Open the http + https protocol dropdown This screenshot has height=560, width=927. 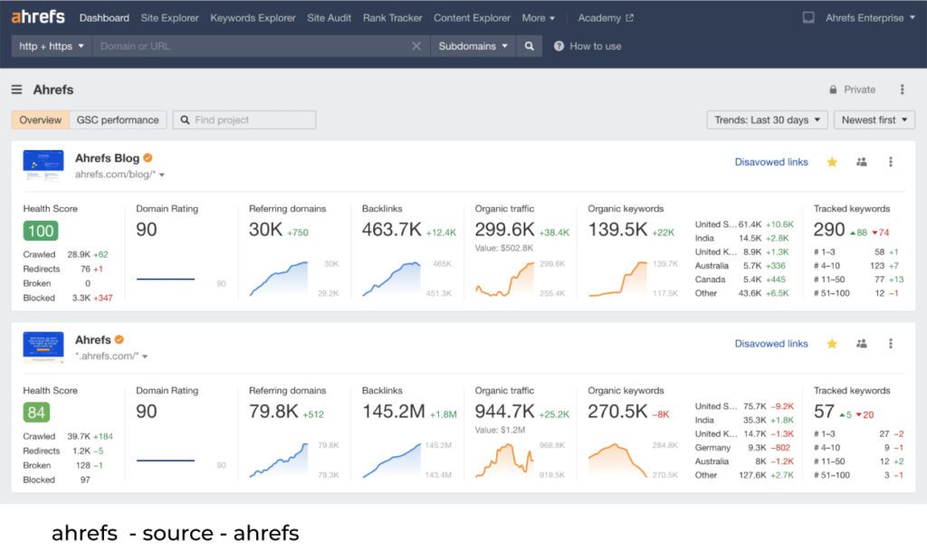52,46
